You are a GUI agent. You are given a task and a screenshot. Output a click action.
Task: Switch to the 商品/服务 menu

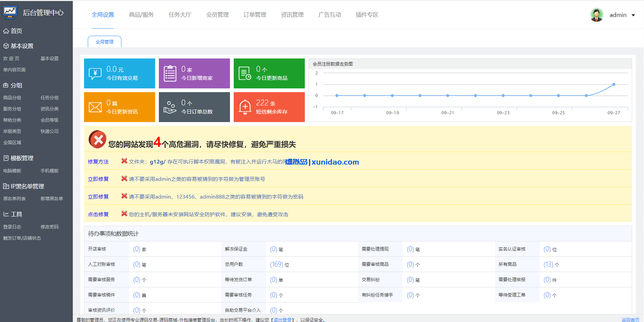click(142, 15)
